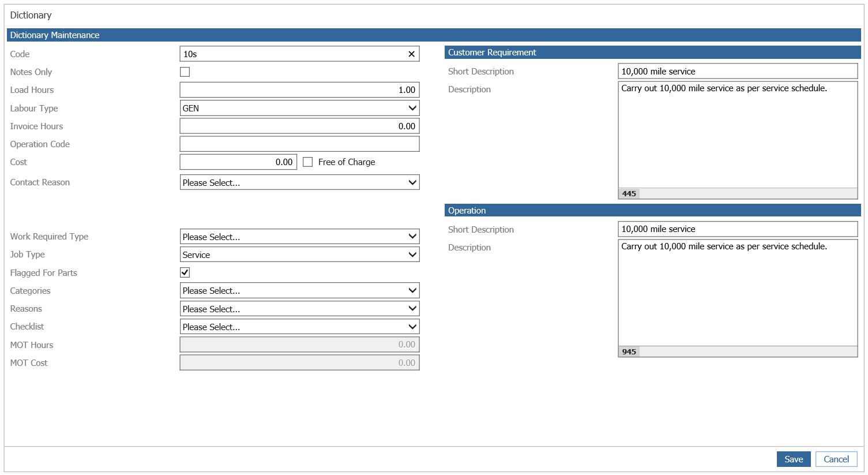Click the Cancel button
The image size is (868, 475).
836,459
